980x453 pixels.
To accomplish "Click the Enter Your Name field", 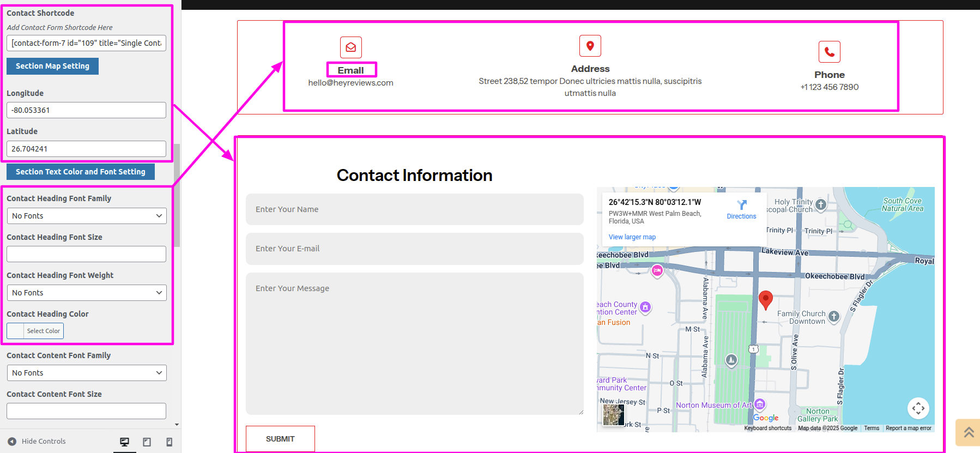I will tap(414, 209).
